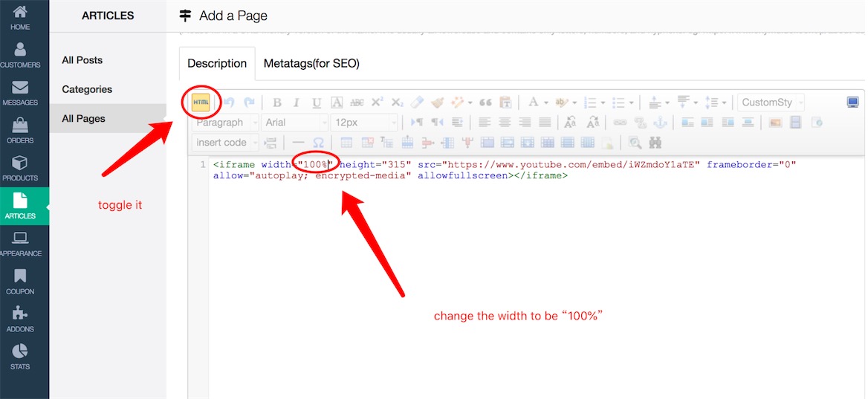Image resolution: width=868 pixels, height=399 pixels.
Task: Open the font color picker dropdown
Action: click(x=545, y=103)
